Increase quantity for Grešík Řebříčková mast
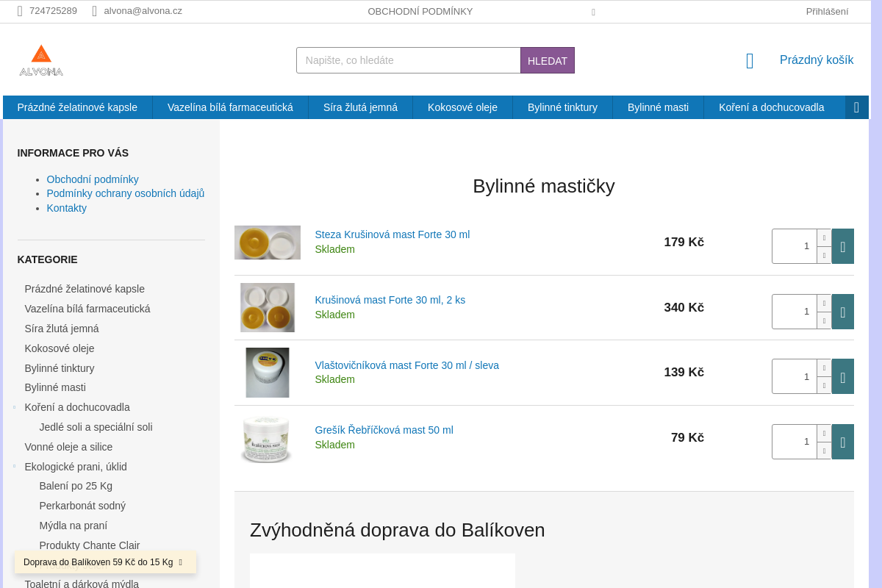 click(x=824, y=433)
